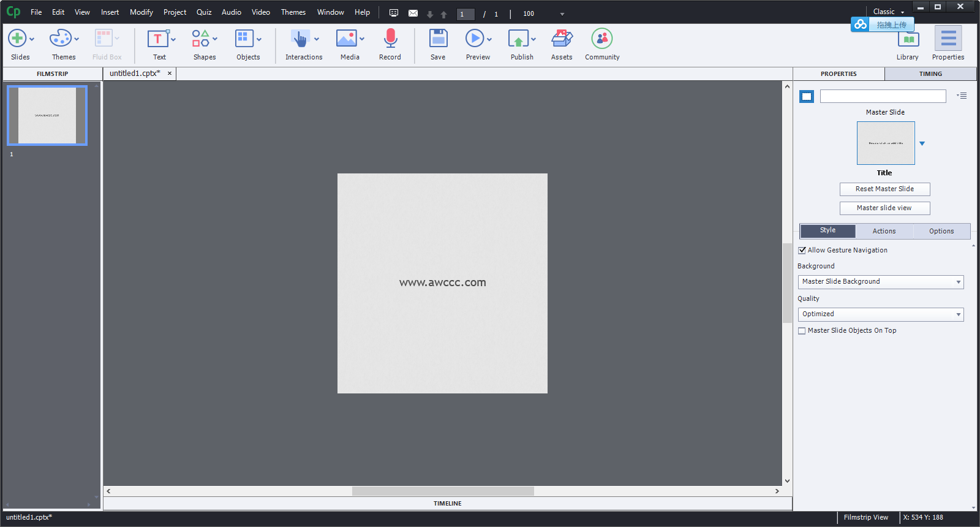980x527 pixels.
Task: Expand the Slides dropdown arrow
Action: [x=32, y=39]
